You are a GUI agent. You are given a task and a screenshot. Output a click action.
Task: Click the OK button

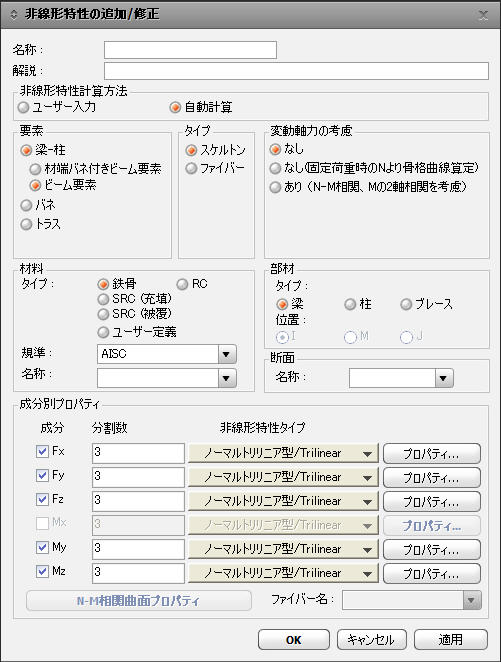[x=294, y=640]
